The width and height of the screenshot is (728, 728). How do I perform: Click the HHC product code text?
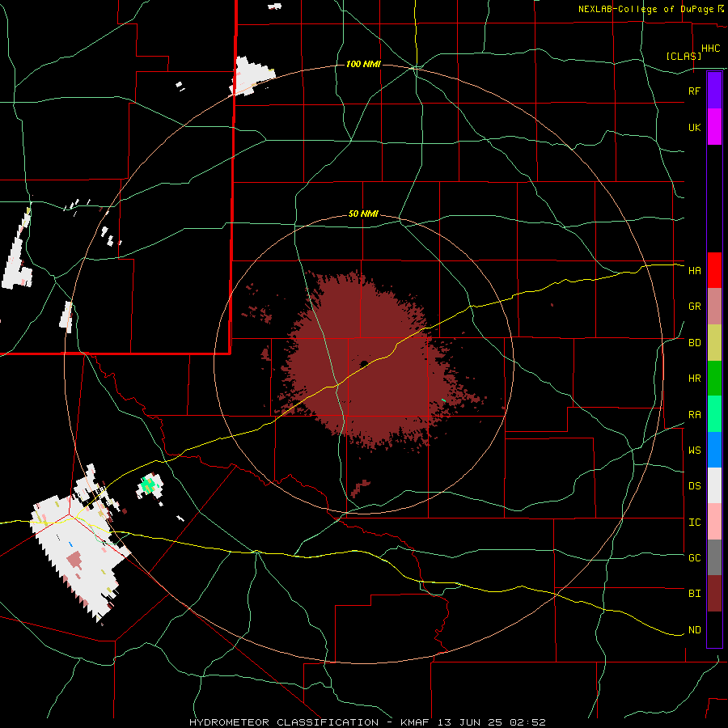click(710, 49)
